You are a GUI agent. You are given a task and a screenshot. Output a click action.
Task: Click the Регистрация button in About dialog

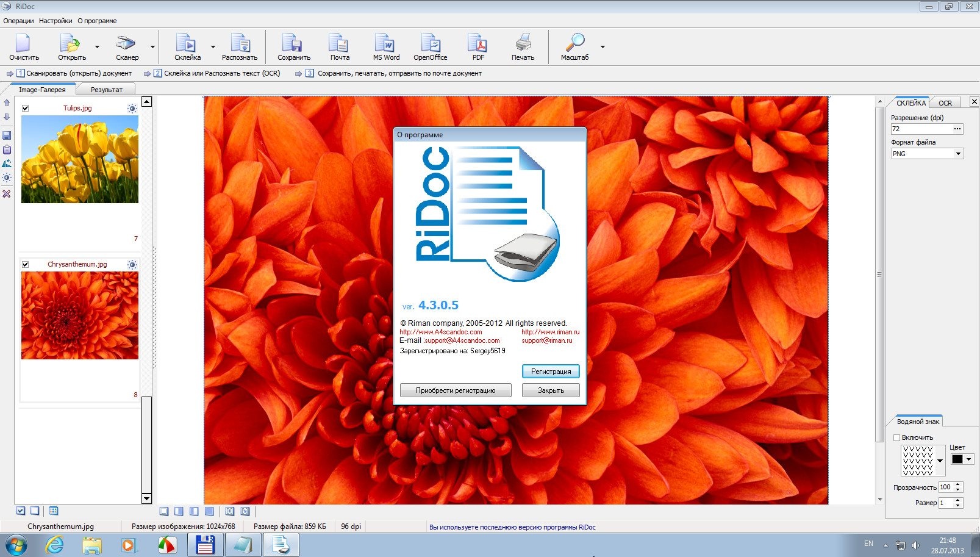click(551, 372)
